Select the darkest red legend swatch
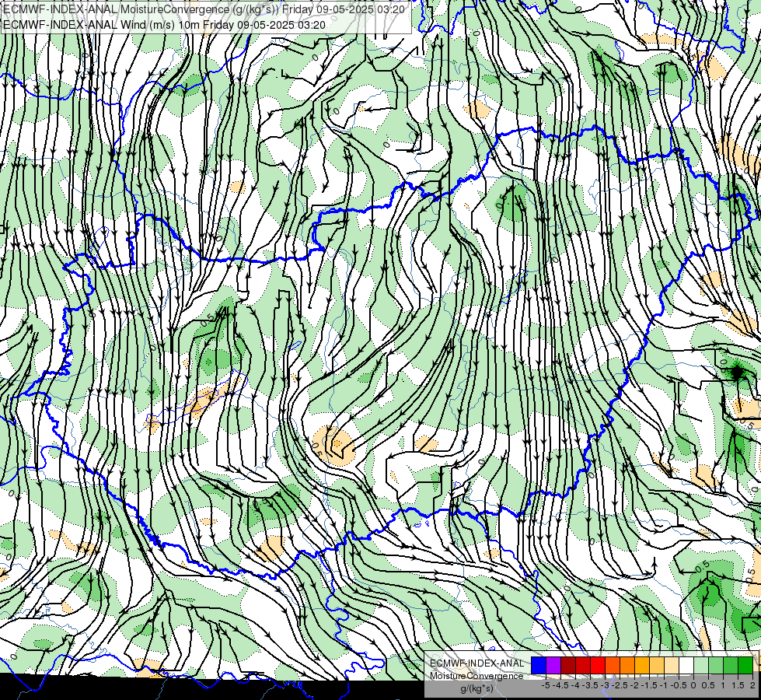The image size is (761, 700). pos(568,665)
